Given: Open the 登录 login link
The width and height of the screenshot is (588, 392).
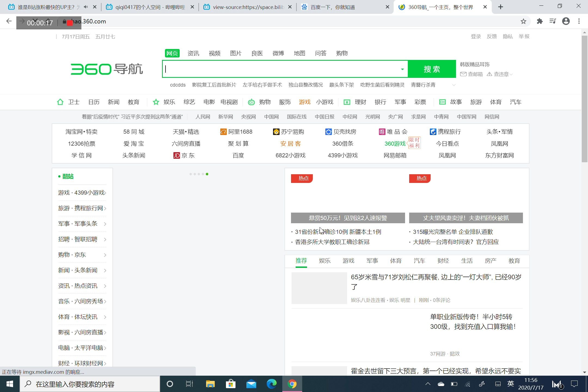Looking at the screenshot, I should (x=476, y=36).
